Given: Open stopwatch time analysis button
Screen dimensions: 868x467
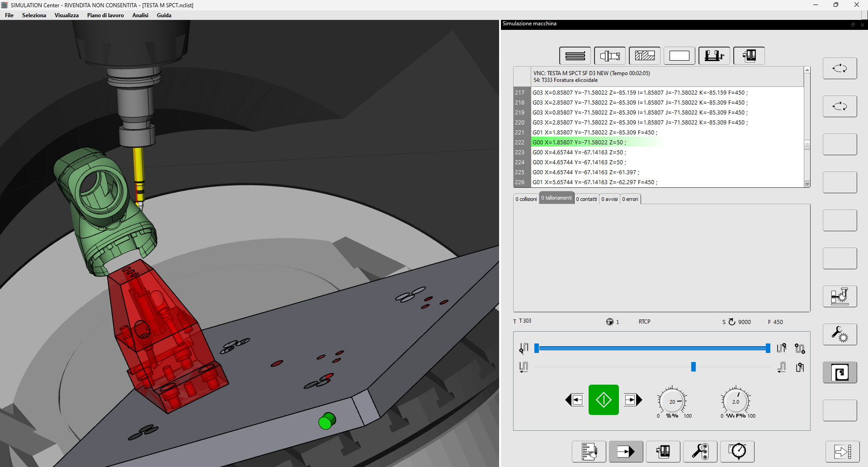Looking at the screenshot, I should click(737, 451).
